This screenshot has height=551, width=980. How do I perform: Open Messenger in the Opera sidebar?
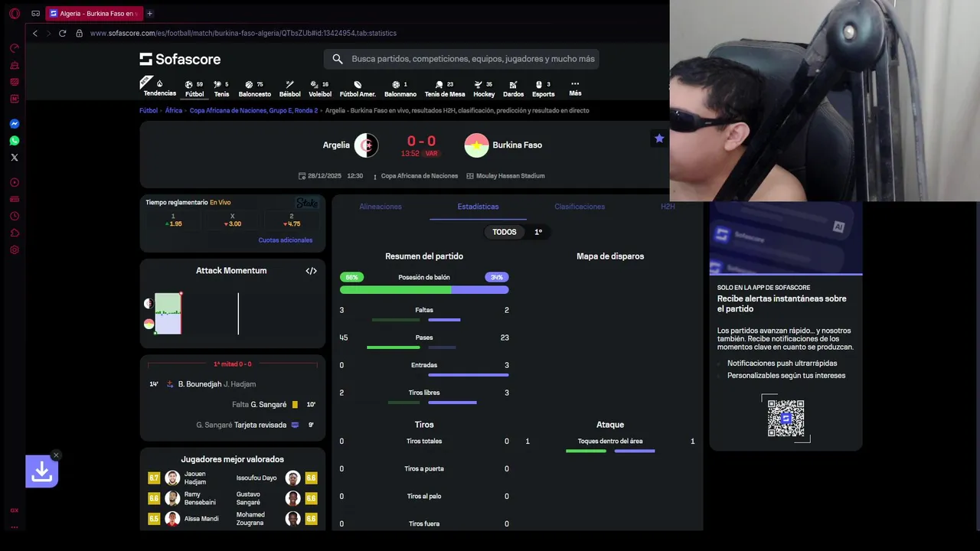click(15, 124)
